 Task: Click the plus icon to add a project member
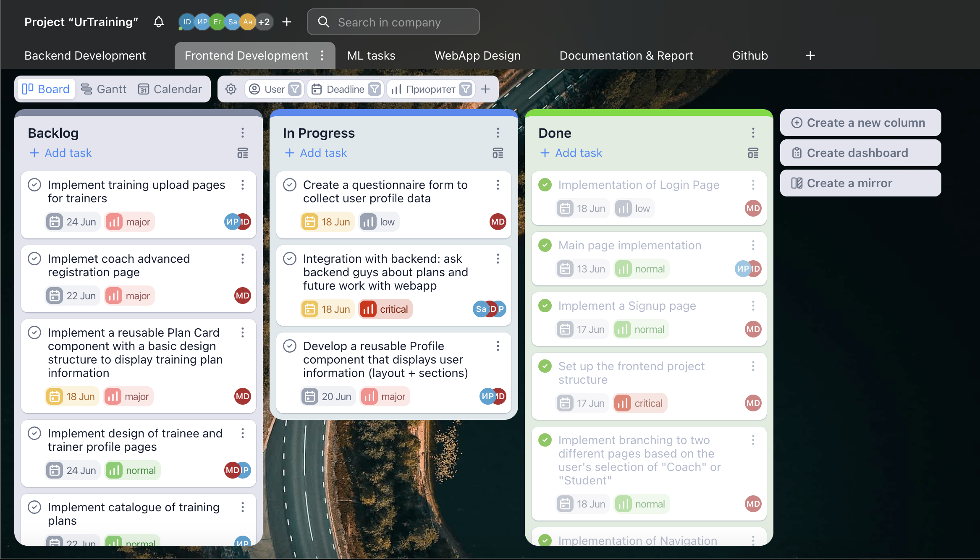(x=287, y=22)
